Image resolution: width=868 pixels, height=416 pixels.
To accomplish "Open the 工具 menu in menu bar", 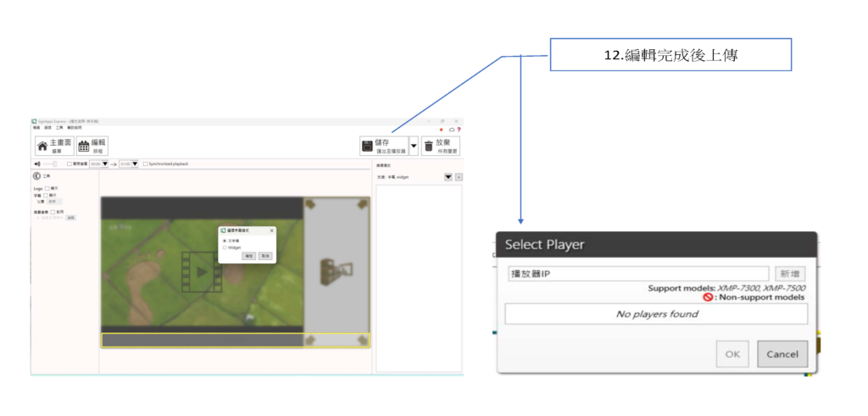I will tap(59, 128).
